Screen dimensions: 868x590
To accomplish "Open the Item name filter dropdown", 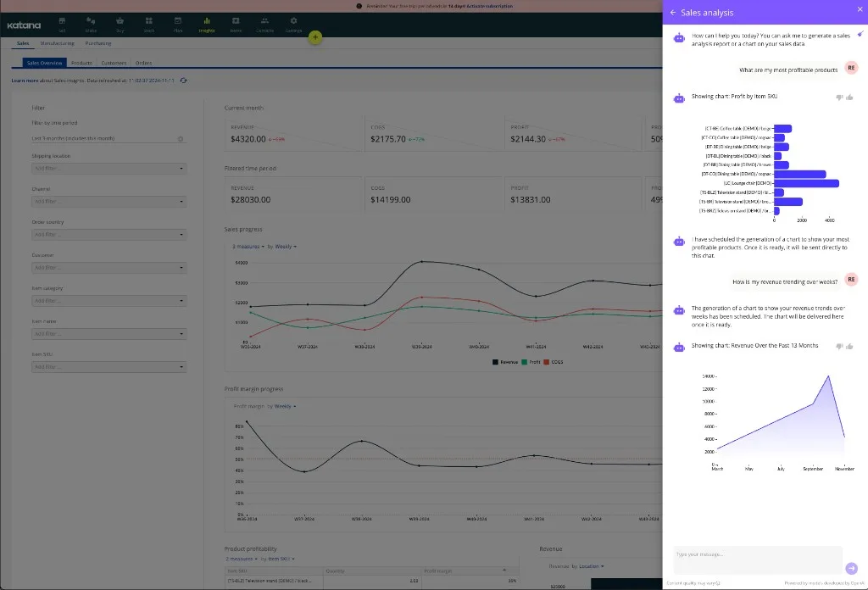I will [x=109, y=334].
